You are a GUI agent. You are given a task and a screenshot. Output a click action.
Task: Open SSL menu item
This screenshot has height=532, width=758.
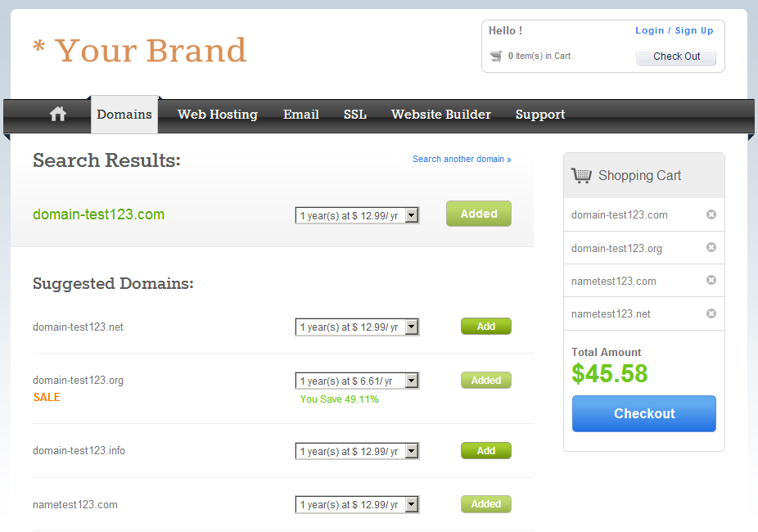(354, 115)
